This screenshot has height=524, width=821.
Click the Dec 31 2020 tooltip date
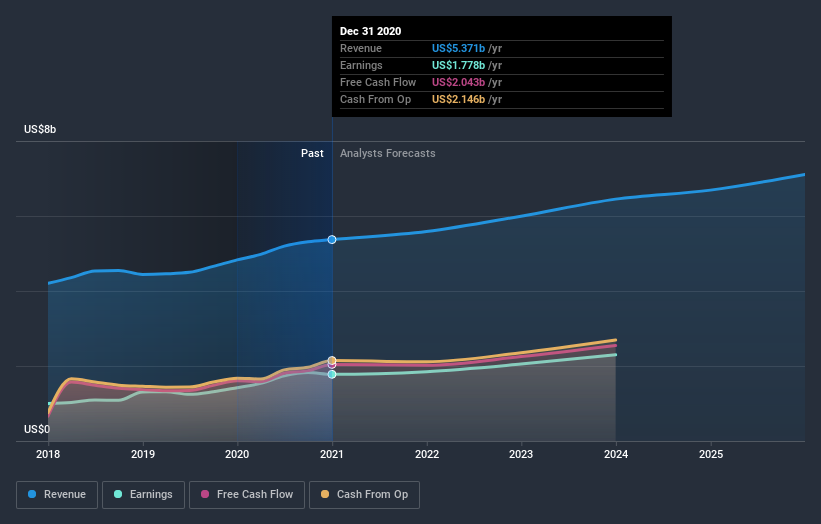[371, 31]
